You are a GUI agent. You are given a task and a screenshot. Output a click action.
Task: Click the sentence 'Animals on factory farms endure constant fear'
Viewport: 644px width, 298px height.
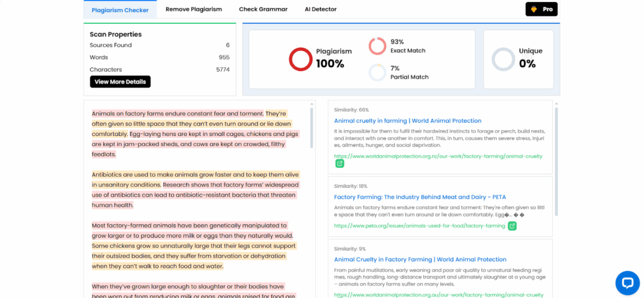[x=178, y=113]
